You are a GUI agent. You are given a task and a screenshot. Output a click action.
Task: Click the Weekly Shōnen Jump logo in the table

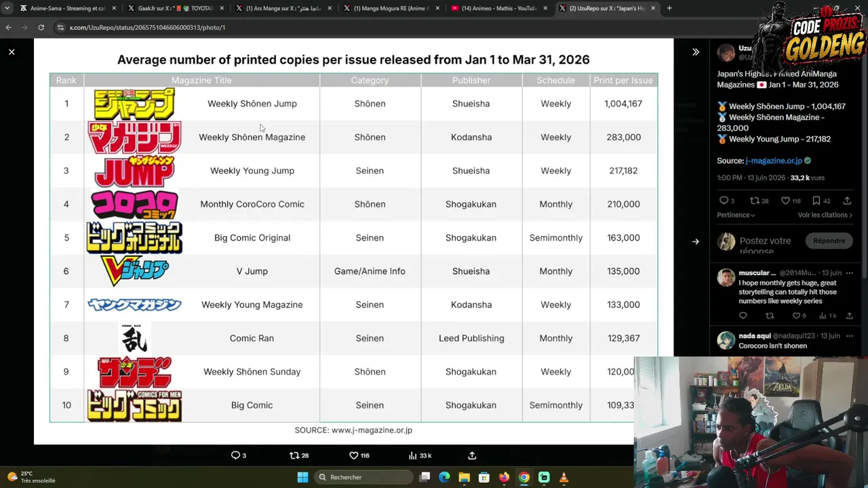134,104
